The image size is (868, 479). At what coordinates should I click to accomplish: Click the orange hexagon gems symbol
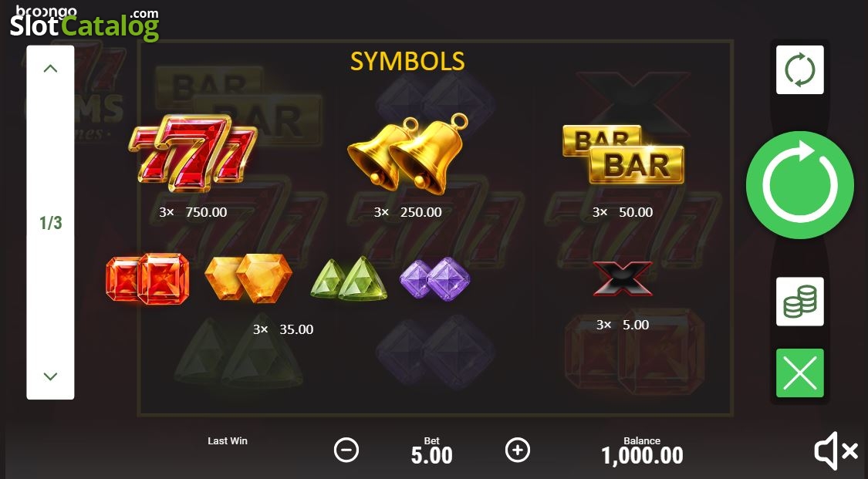point(248,278)
